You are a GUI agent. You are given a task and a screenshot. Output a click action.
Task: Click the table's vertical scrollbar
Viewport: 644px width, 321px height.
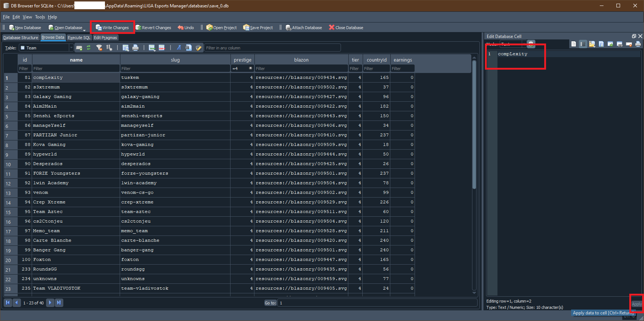(x=474, y=125)
